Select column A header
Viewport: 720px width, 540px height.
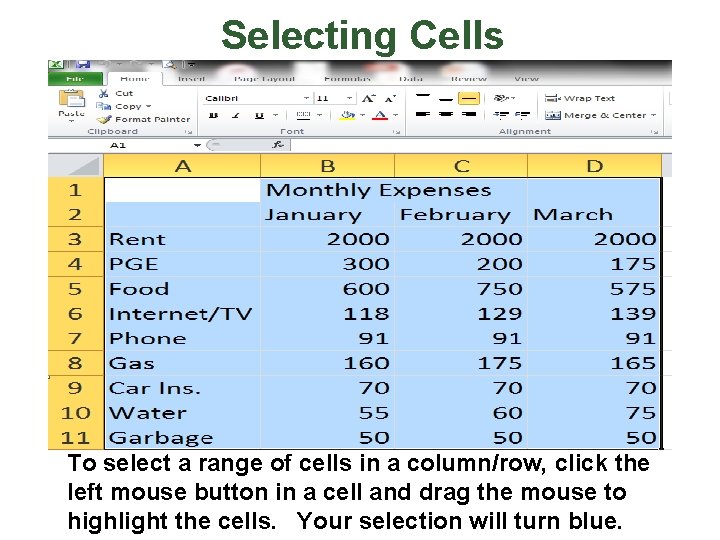(x=182, y=166)
